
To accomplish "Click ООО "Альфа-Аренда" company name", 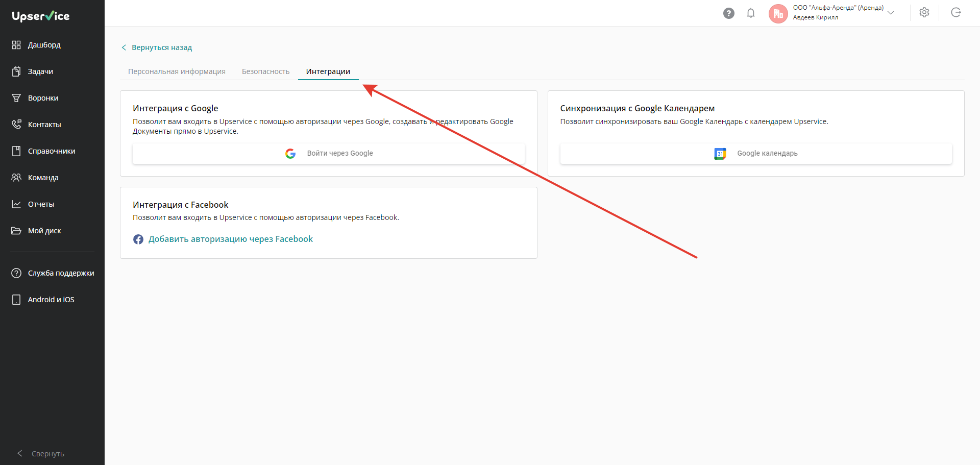I will pyautogui.click(x=838, y=8).
